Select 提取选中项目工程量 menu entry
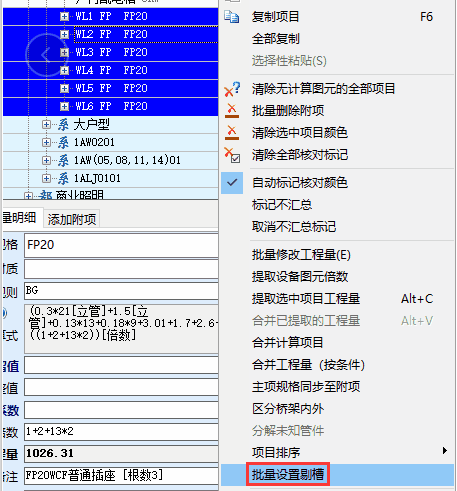Image resolution: width=457 pixels, height=491 pixels. [306, 299]
